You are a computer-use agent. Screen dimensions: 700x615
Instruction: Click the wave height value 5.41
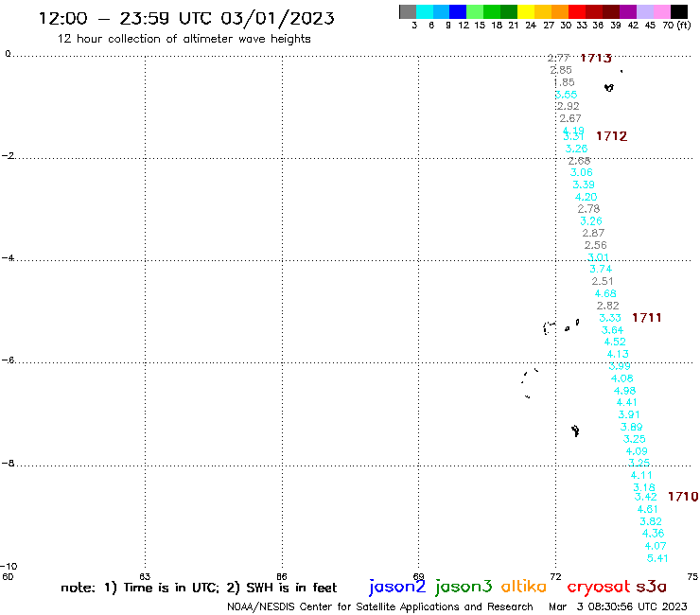pos(657,558)
